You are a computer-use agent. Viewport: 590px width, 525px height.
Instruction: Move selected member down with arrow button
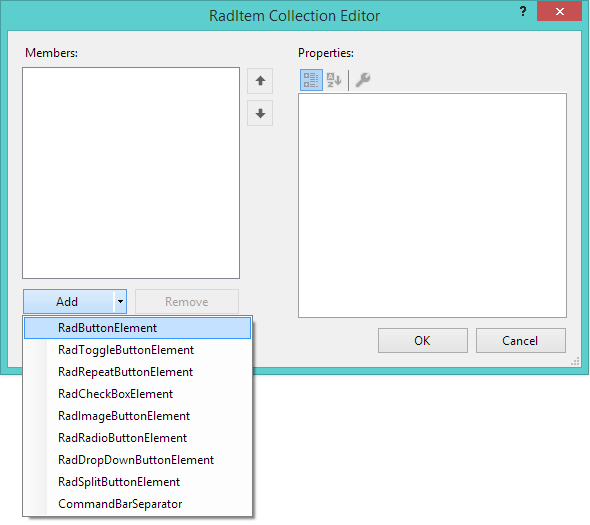[x=260, y=113]
